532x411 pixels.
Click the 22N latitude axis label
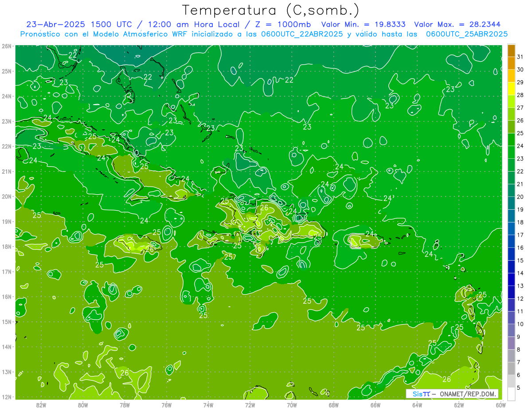(x=7, y=146)
